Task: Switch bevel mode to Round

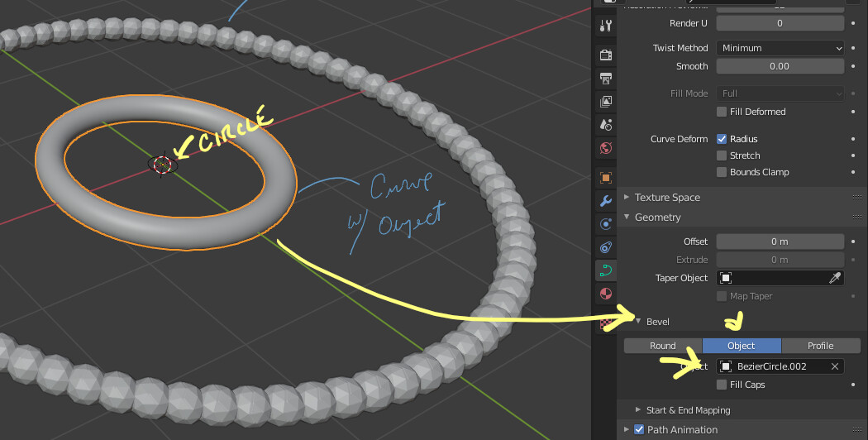Action: (663, 346)
